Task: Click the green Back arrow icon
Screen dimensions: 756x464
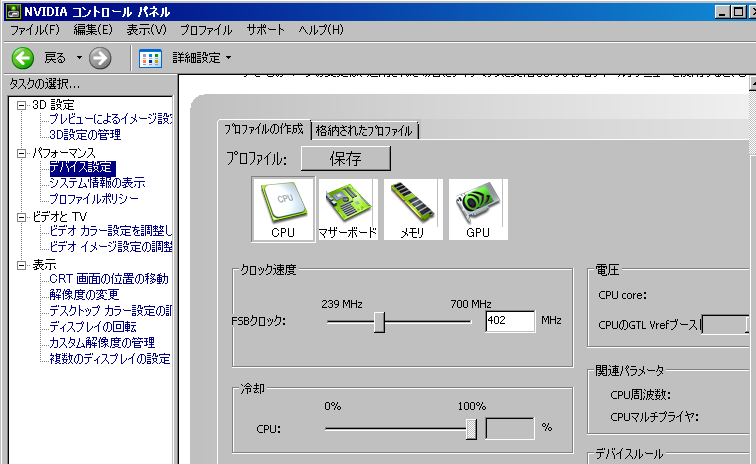Action: coord(23,58)
